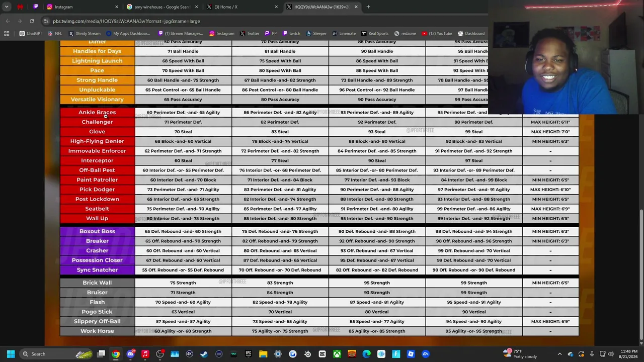Open the Chrome tab search dropdown

(x=7, y=7)
